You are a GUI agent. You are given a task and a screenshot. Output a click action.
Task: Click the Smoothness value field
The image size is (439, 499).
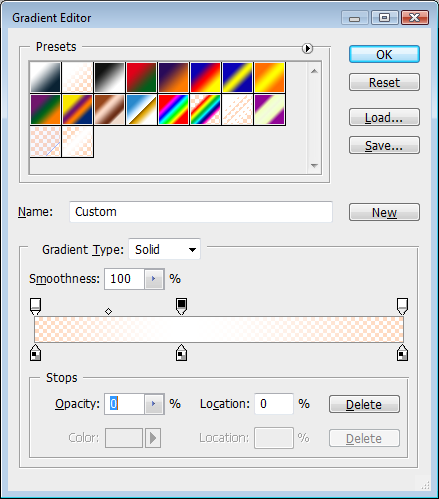[x=124, y=279]
